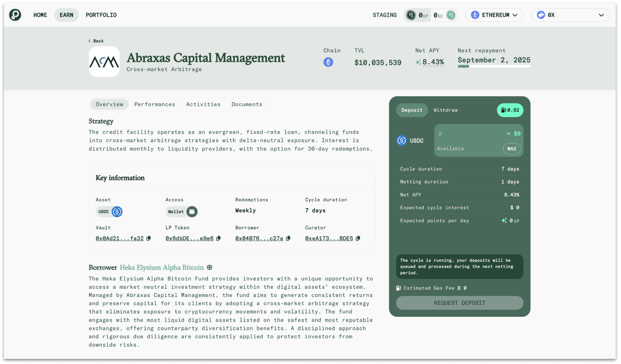Screen dimensions: 621x364
Task: Copy the Vault address
Action: pos(148,238)
